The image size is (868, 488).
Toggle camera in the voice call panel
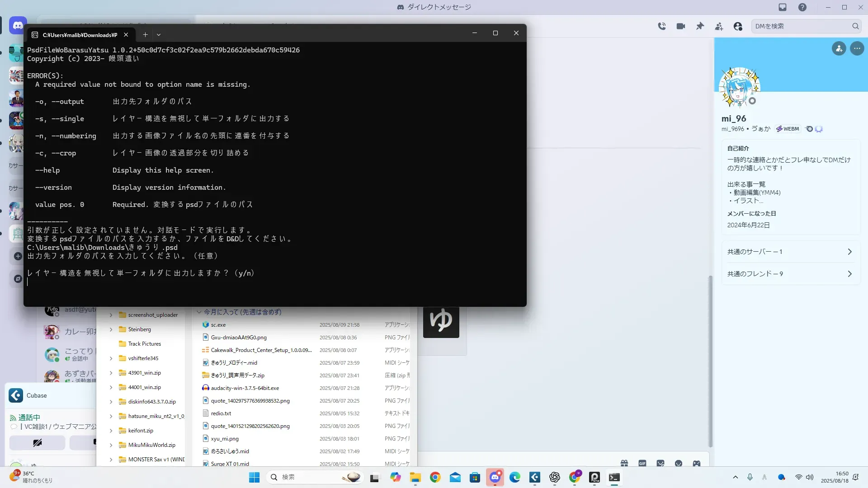tap(37, 442)
